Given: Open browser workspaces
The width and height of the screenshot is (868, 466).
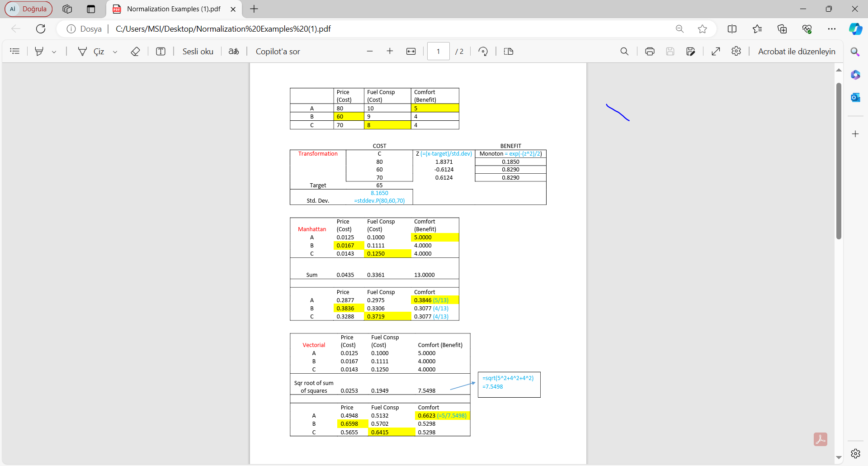Looking at the screenshot, I should pos(67,9).
